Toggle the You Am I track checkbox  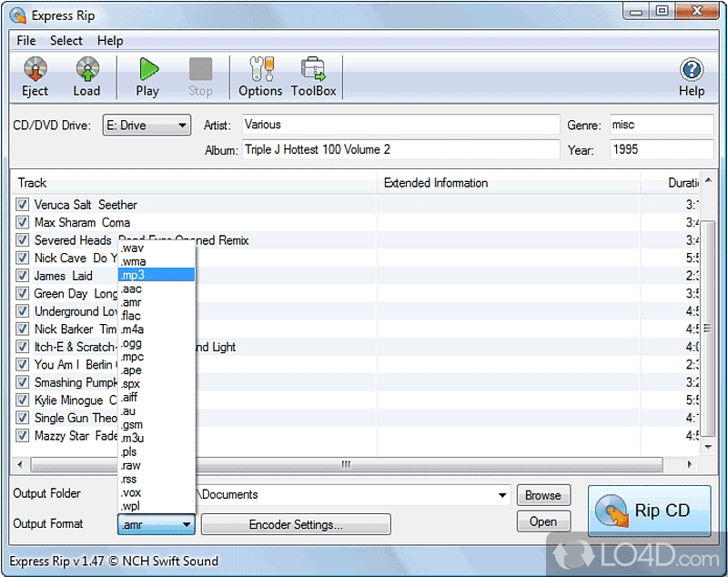[22, 364]
